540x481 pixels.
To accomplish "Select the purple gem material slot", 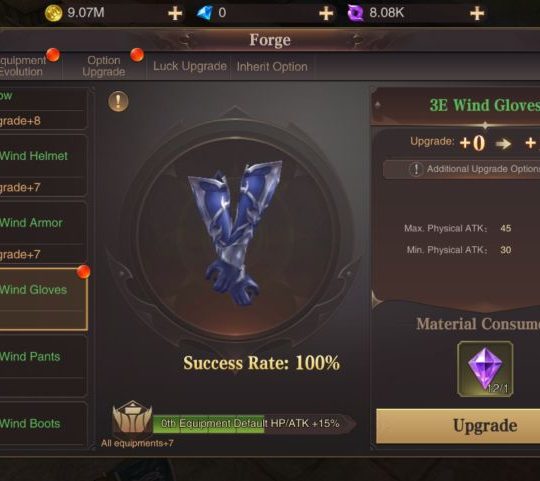I will pyautogui.click(x=485, y=369).
